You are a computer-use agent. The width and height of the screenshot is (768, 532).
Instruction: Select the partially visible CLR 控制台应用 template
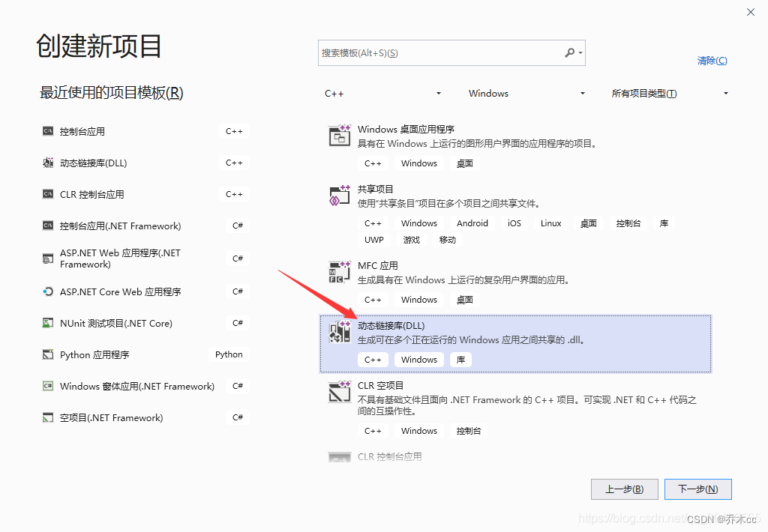(389, 456)
